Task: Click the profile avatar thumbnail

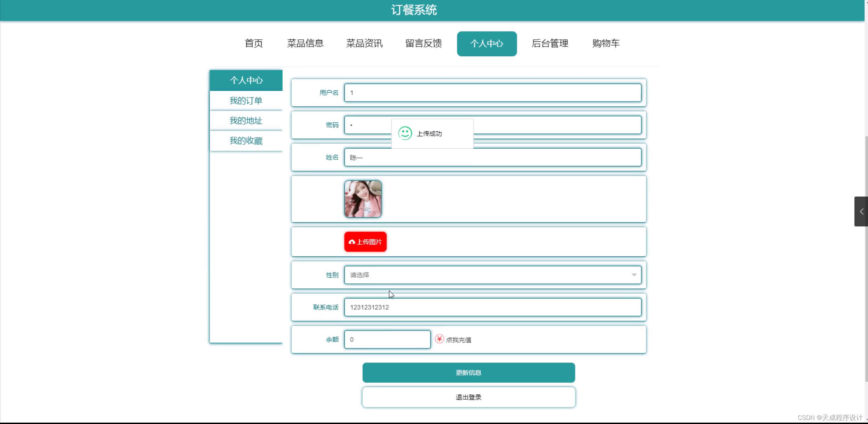Action: tap(363, 199)
